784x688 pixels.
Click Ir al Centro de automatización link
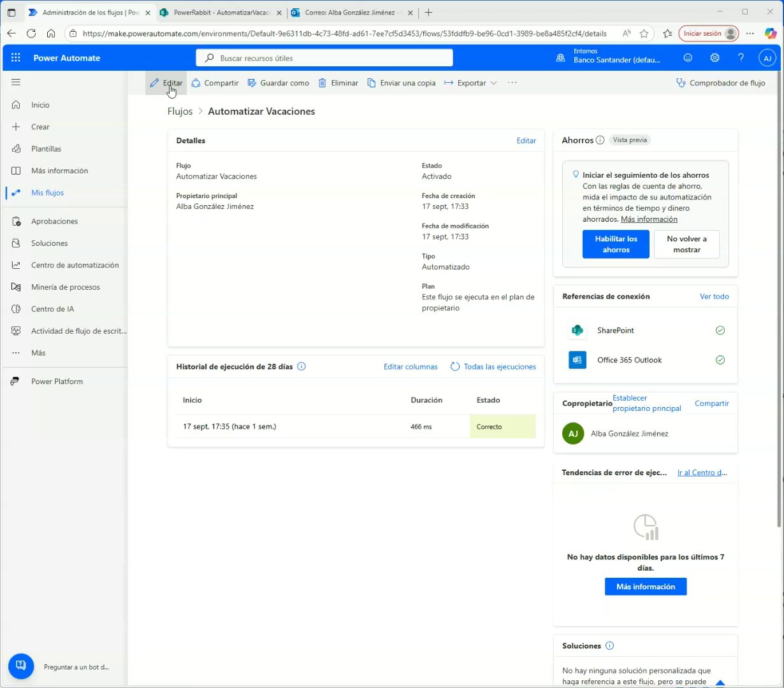coord(702,473)
